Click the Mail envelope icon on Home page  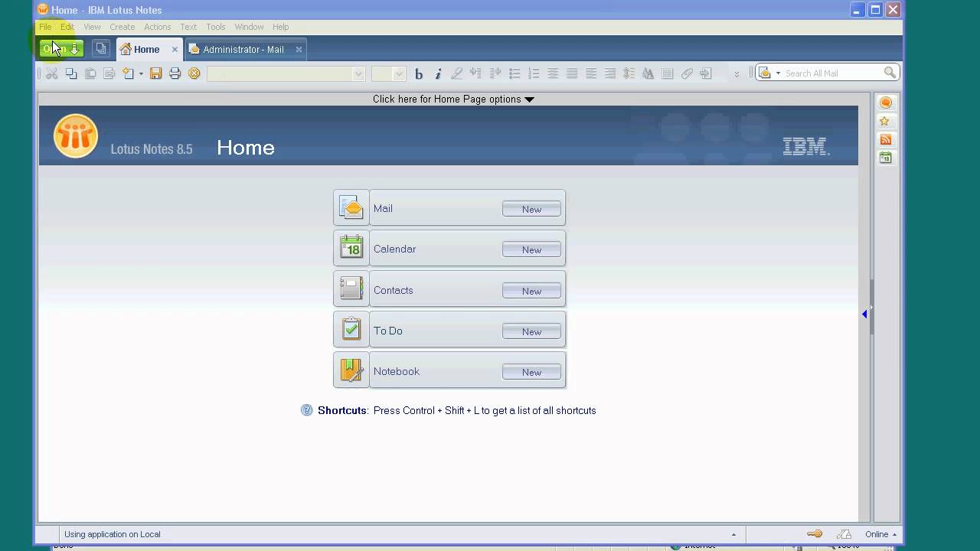click(351, 208)
